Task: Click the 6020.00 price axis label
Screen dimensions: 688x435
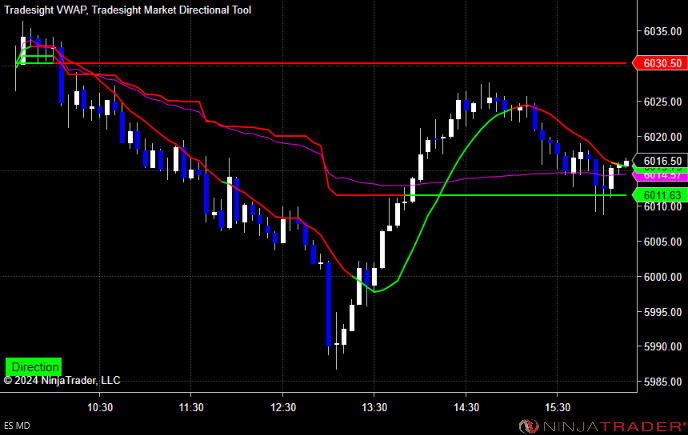Action: tap(663, 137)
